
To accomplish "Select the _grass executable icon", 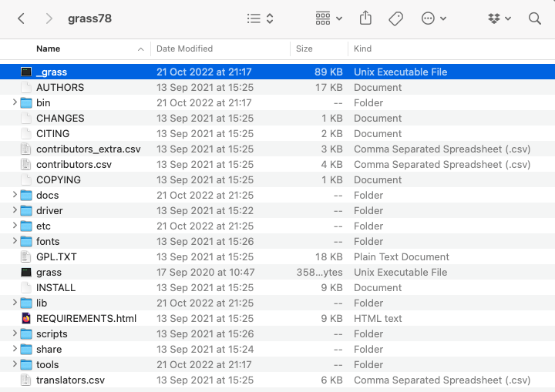I will click(x=26, y=72).
